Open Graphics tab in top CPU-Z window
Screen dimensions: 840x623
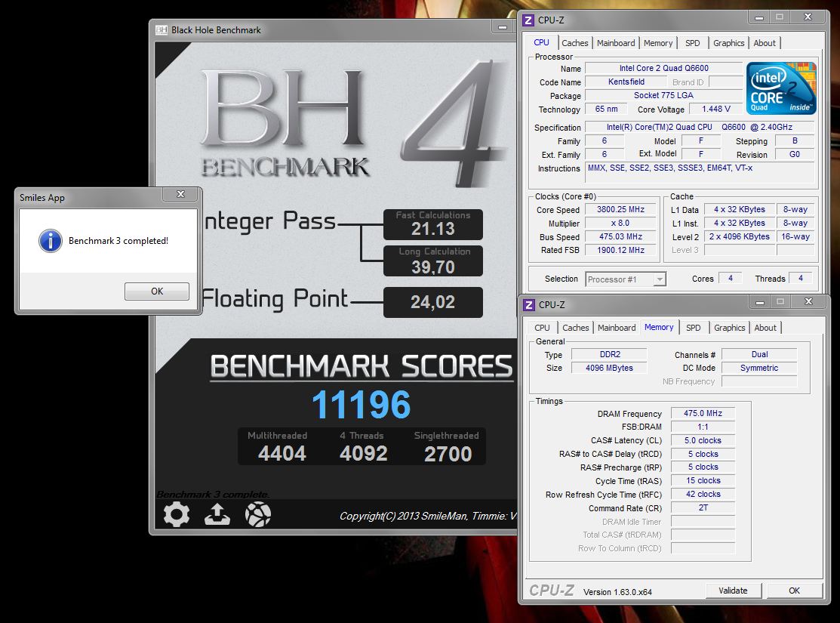tap(728, 43)
